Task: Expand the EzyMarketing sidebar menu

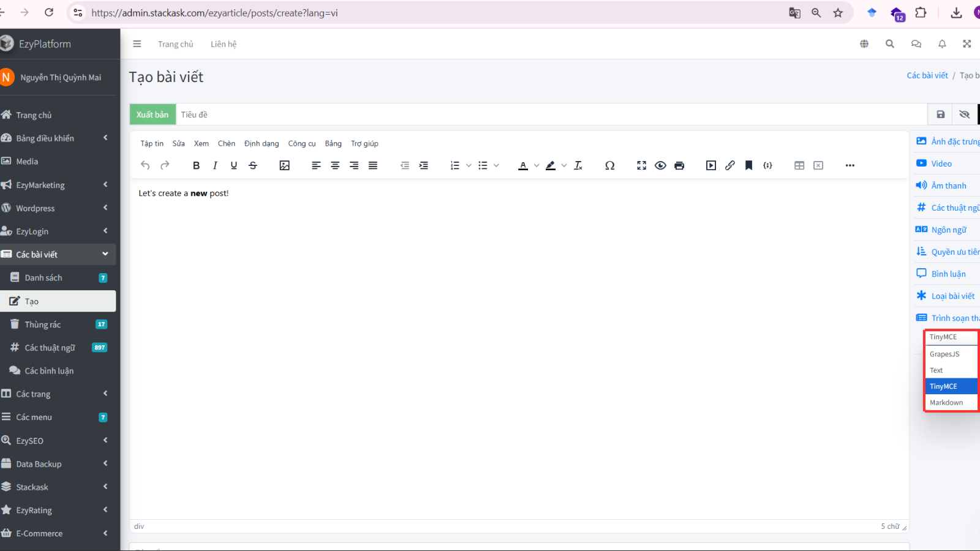Action: click(58, 185)
